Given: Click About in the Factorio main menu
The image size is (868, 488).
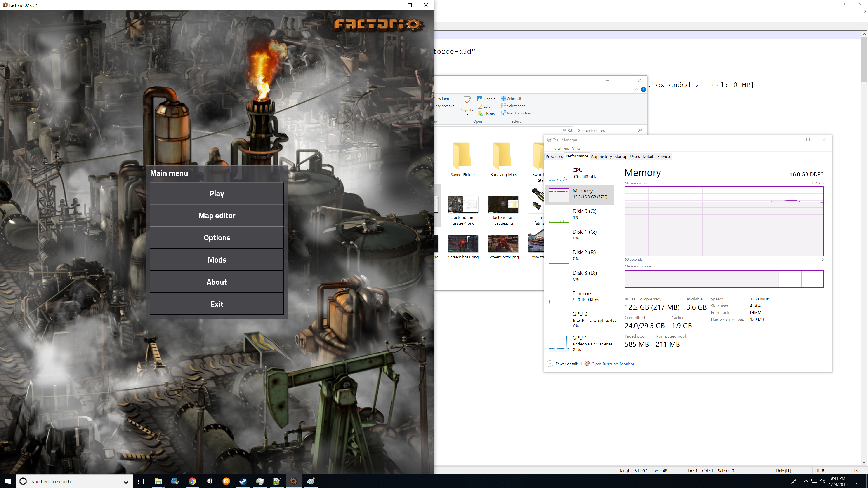Looking at the screenshot, I should click(x=217, y=282).
